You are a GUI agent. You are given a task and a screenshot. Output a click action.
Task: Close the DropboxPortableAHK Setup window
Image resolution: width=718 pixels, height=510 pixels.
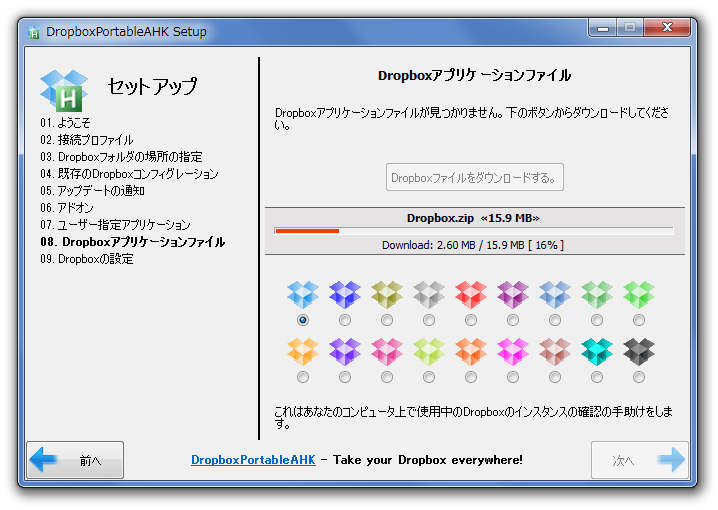pos(667,28)
